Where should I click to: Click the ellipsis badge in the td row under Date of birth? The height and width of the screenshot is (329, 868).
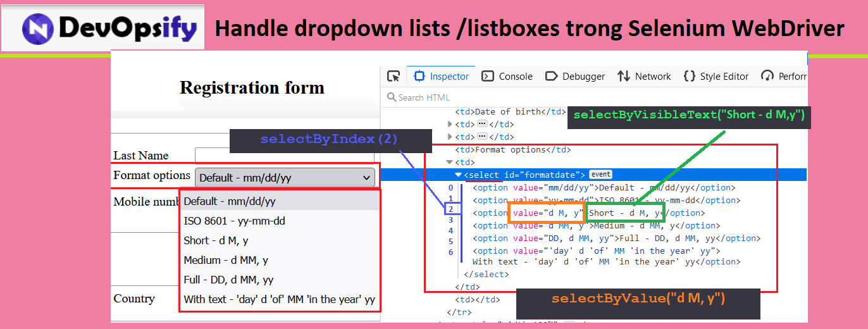tap(482, 124)
